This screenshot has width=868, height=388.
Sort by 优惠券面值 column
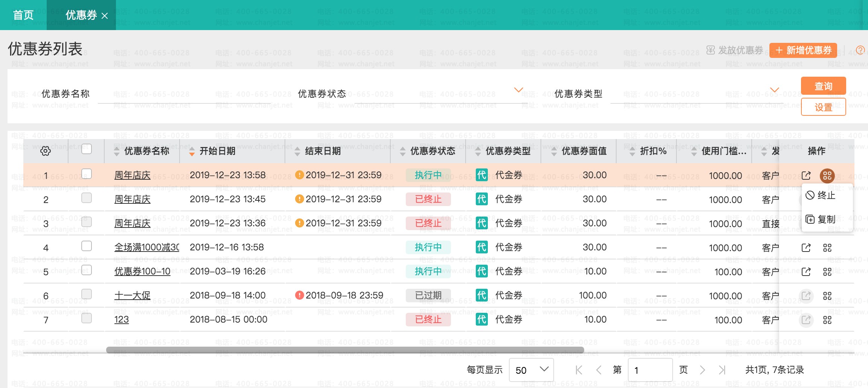554,151
